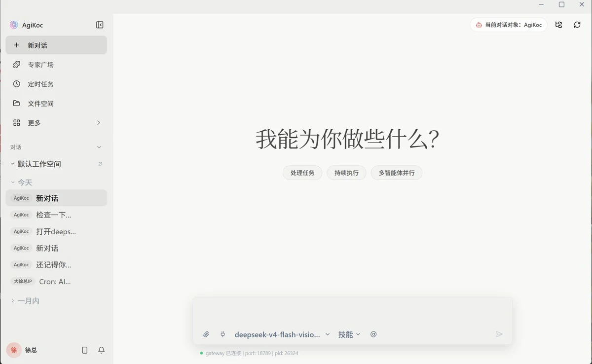Open 文件空间 from the sidebar
The height and width of the screenshot is (364, 592).
pyautogui.click(x=56, y=104)
